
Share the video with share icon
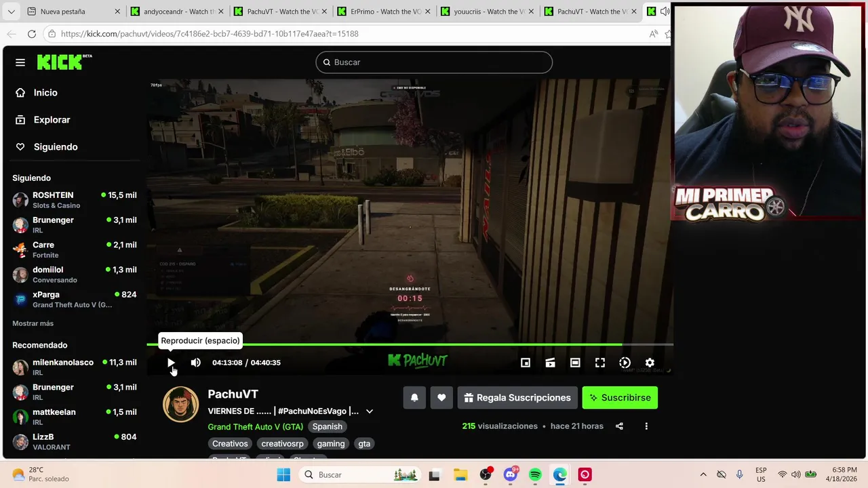click(619, 426)
